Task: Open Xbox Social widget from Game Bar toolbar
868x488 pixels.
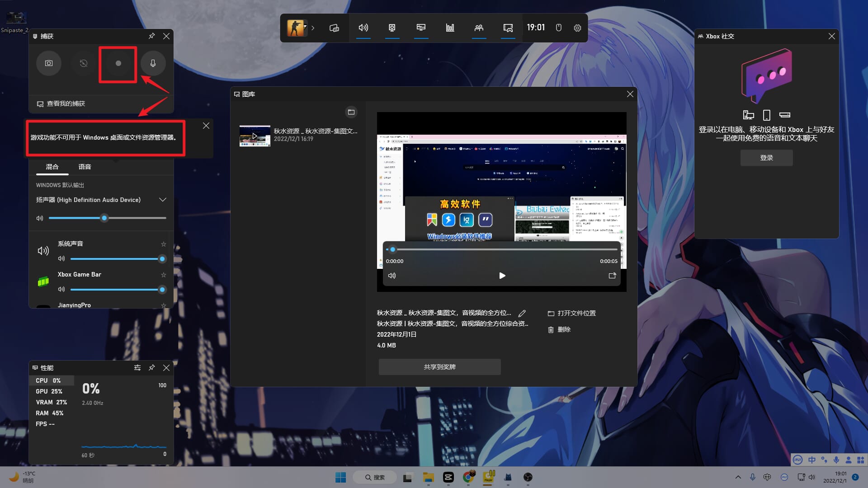Action: [479, 28]
